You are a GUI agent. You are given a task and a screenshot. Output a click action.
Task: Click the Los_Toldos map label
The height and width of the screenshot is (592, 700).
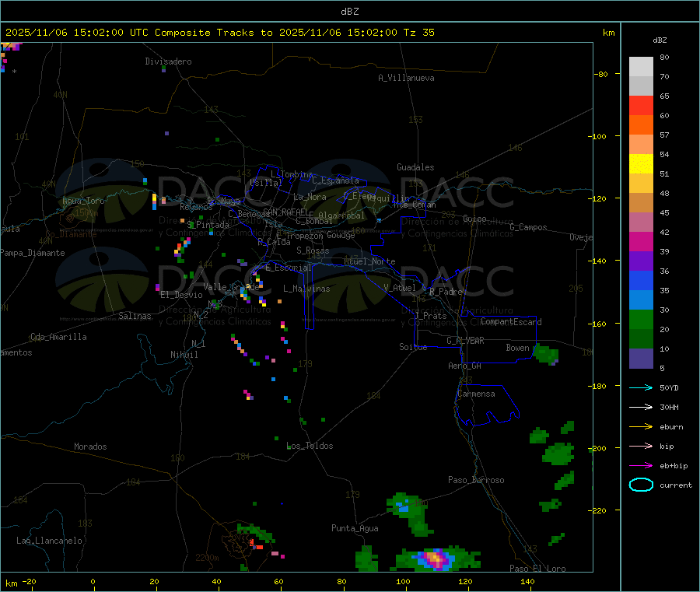310,446
